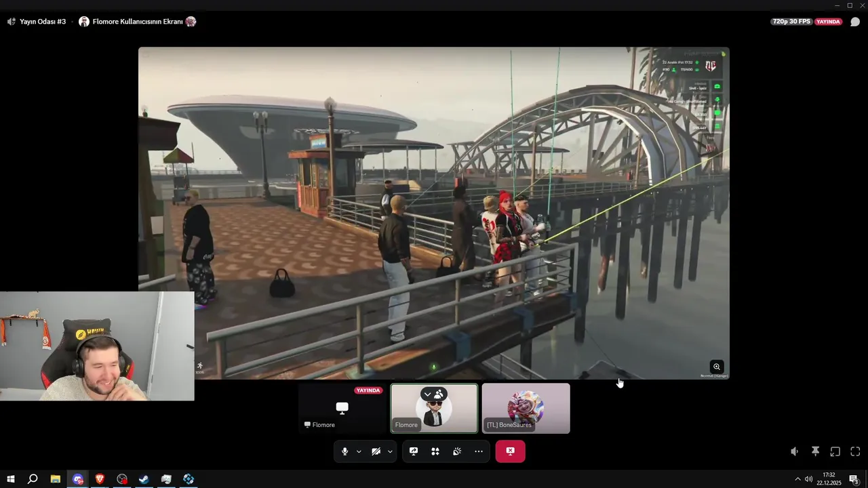Screen dimensions: 868x488
Task: Click the share screen icon
Action: click(414, 451)
